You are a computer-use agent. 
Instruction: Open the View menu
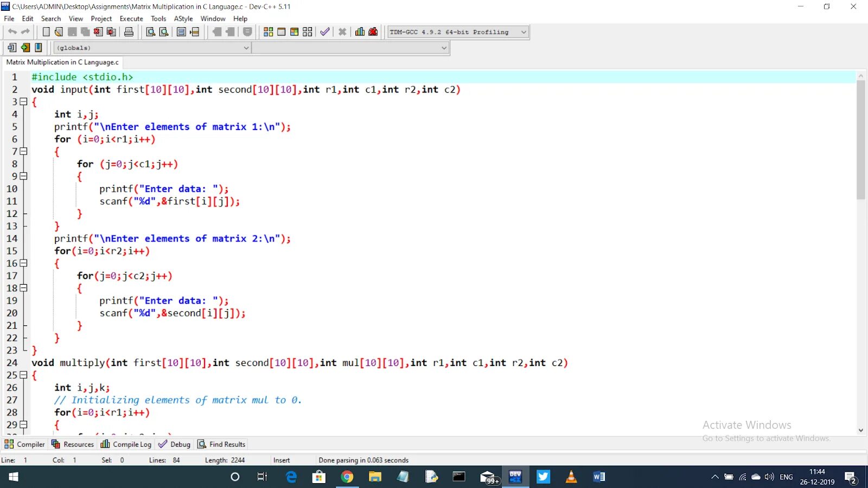76,18
